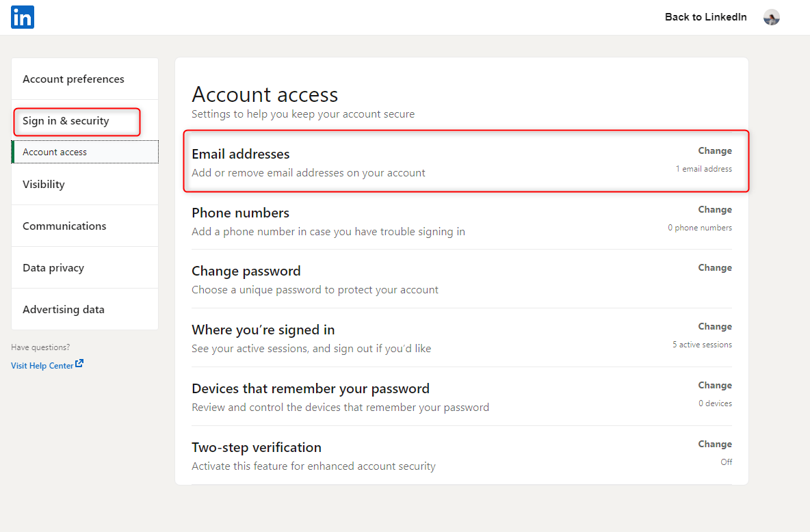Select the Advertising data section

pos(64,309)
